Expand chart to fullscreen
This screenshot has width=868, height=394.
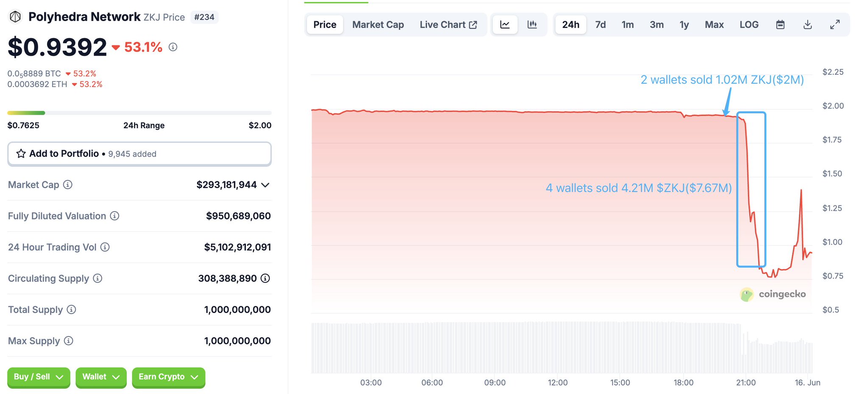pos(835,25)
